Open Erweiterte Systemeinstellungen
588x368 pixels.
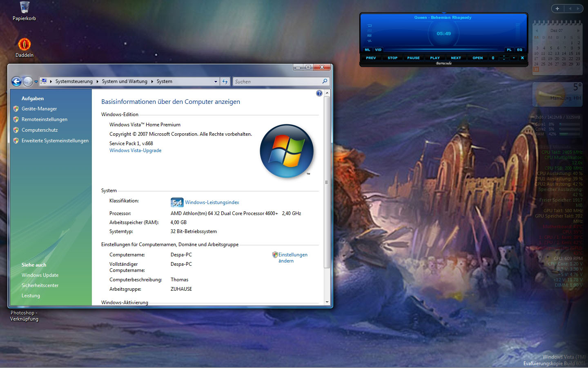(x=55, y=141)
